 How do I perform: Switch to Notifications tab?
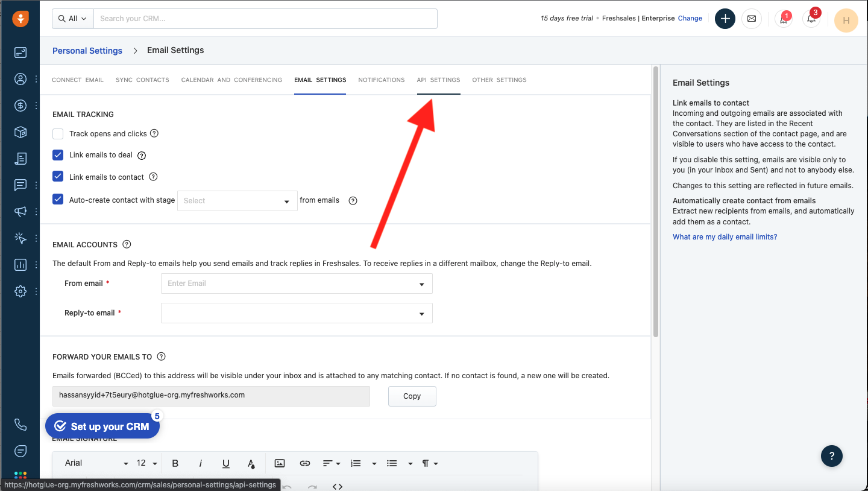tap(382, 80)
